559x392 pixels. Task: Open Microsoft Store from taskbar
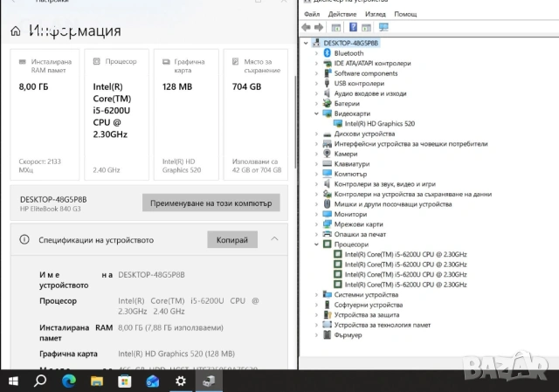[x=124, y=382]
